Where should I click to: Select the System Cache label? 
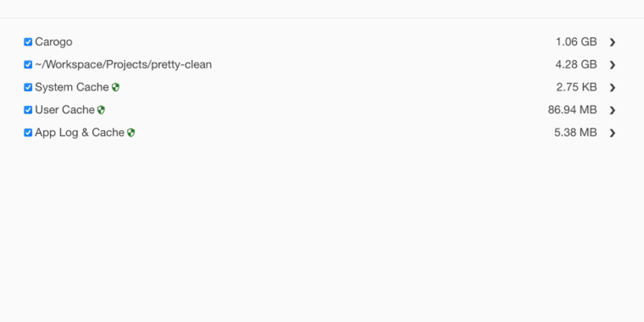72,87
